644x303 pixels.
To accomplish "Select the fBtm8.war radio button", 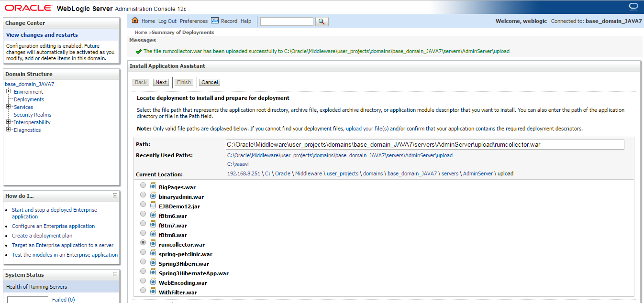I will click(143, 233).
